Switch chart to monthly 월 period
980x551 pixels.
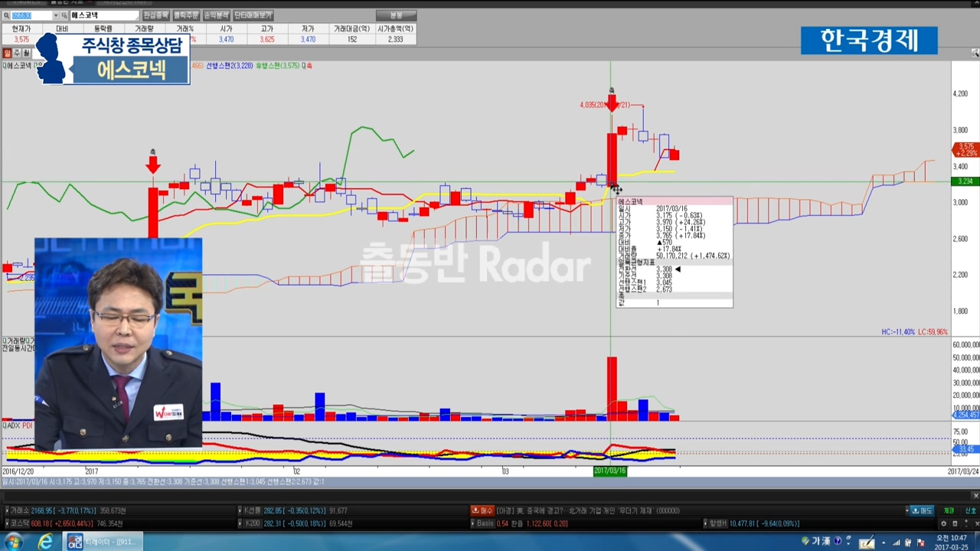(26, 53)
